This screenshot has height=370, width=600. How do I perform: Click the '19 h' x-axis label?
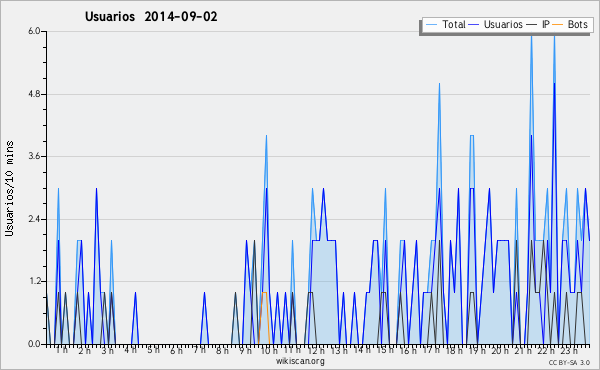[x=477, y=350]
